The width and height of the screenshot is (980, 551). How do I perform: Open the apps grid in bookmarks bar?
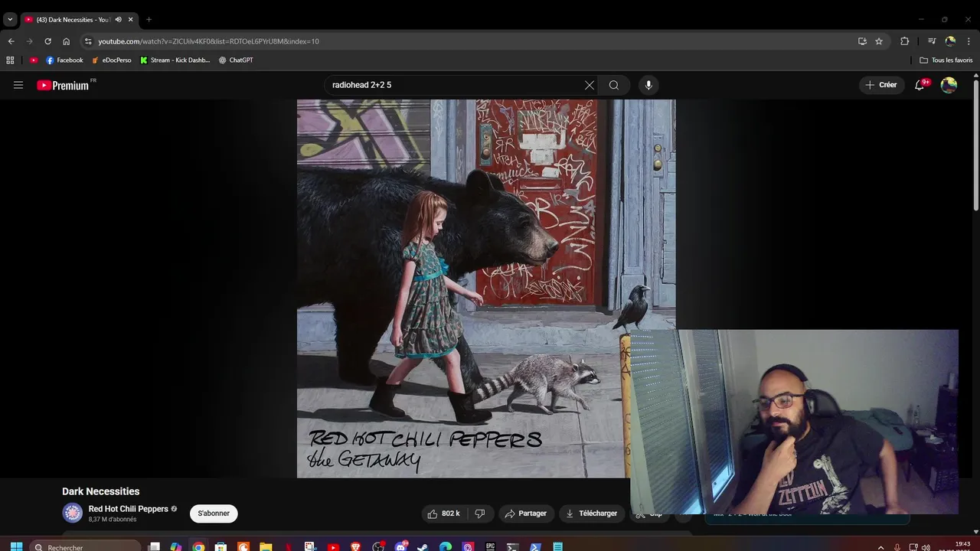(10, 60)
